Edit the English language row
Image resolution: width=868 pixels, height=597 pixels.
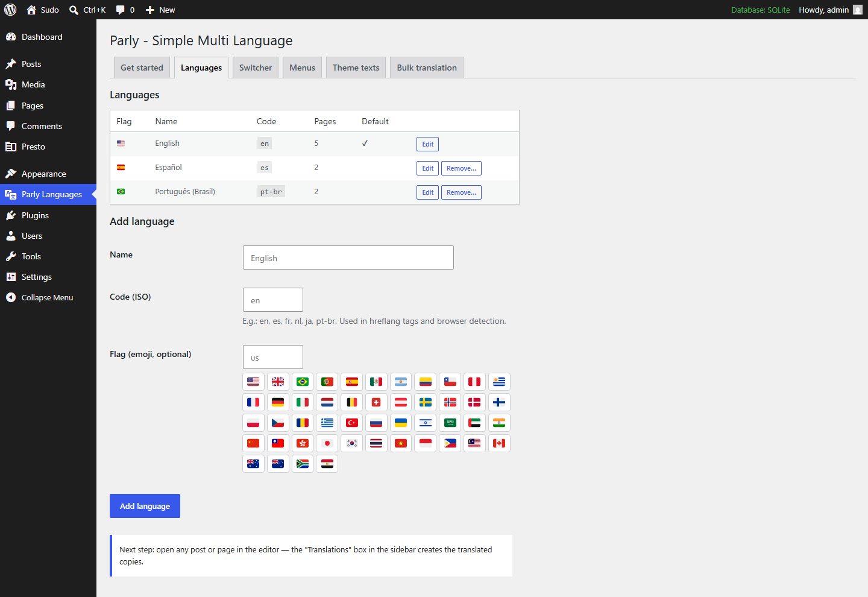coord(427,144)
